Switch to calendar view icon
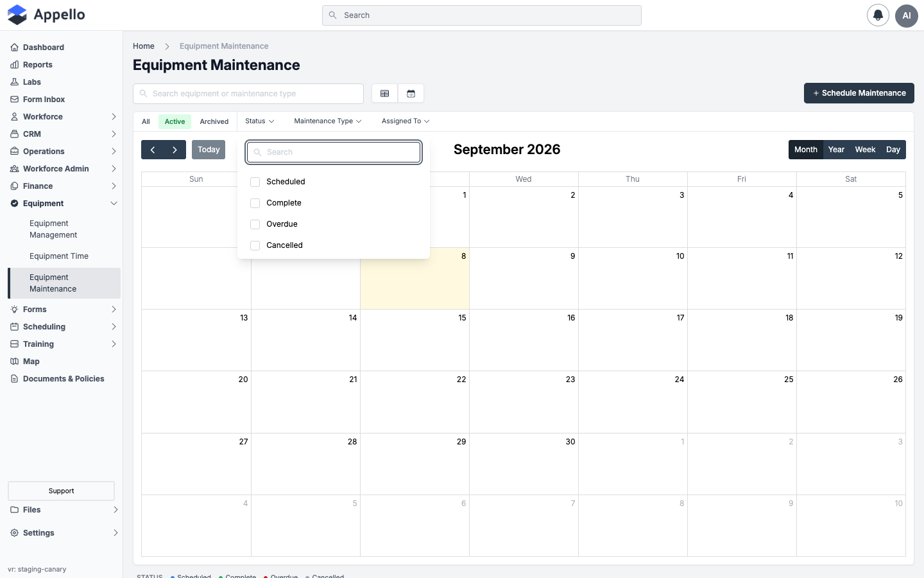Viewport: 924px width, 578px height. (x=411, y=94)
